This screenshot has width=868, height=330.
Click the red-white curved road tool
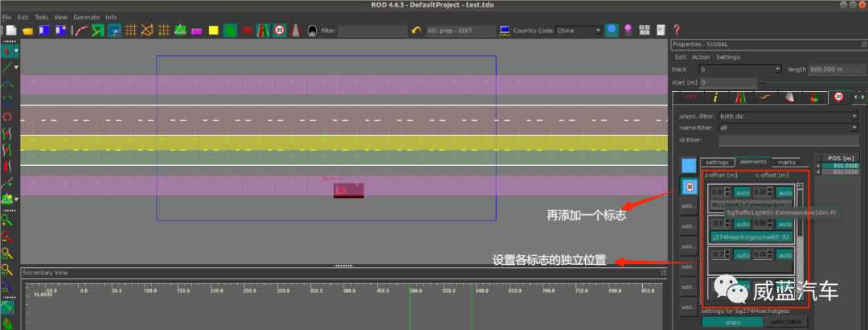tap(81, 31)
